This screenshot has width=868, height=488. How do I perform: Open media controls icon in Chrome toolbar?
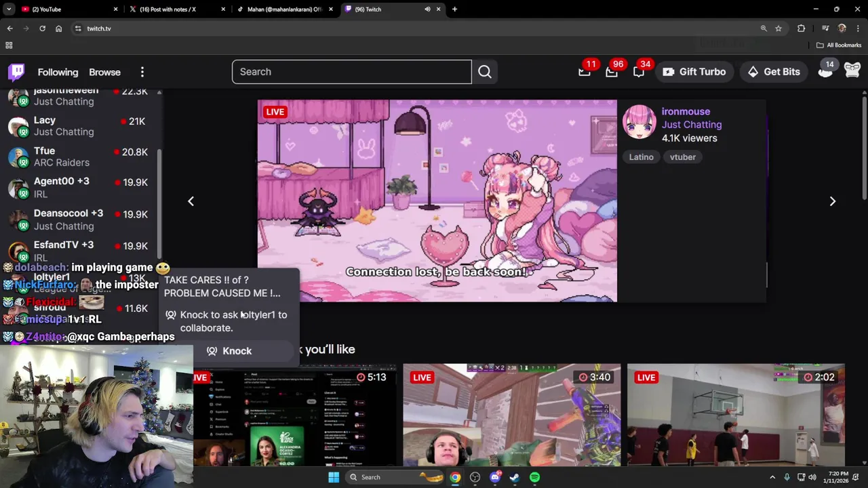825,28
